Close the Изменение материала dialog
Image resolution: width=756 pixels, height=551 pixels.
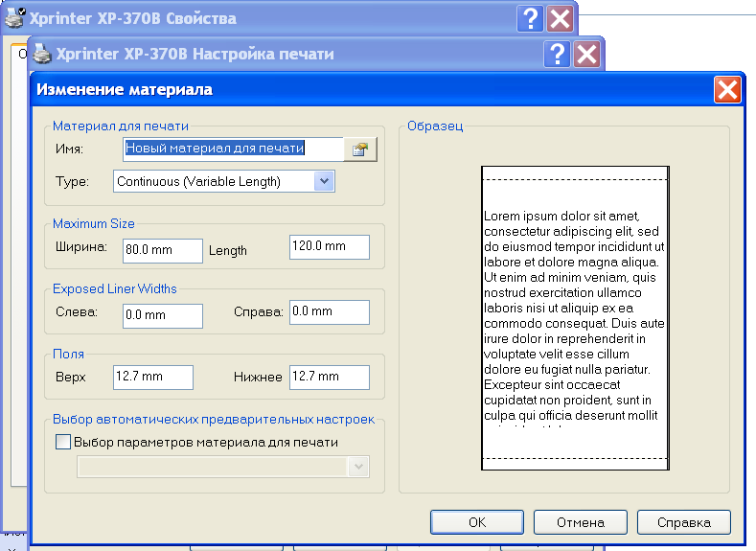coord(726,90)
